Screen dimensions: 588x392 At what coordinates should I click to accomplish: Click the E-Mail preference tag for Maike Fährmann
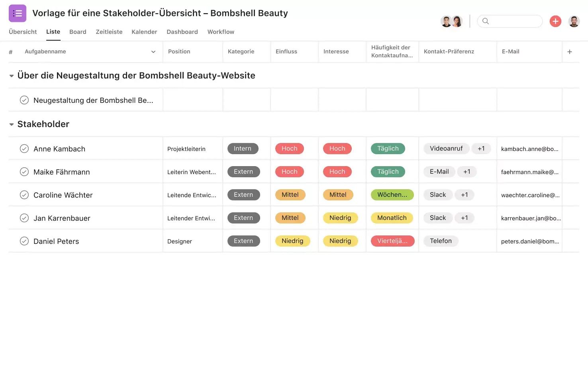tap(439, 172)
